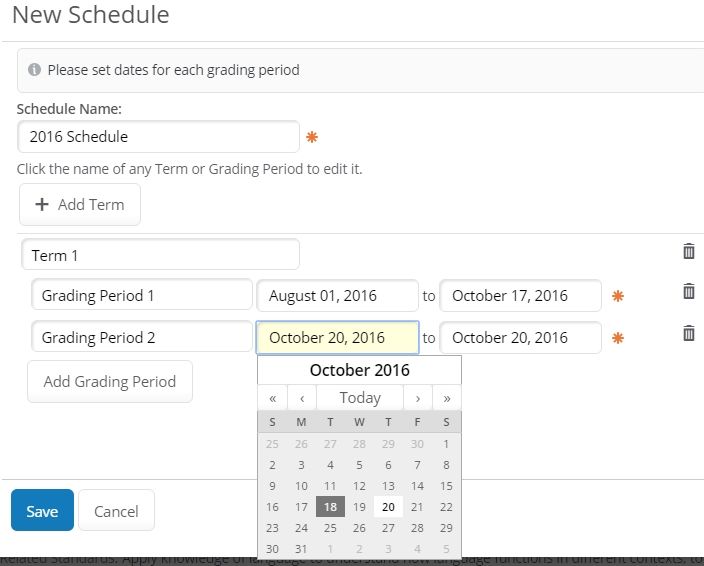Open the Grading Period 2 end date field
Viewport: 704px width, 566px height.
[520, 338]
